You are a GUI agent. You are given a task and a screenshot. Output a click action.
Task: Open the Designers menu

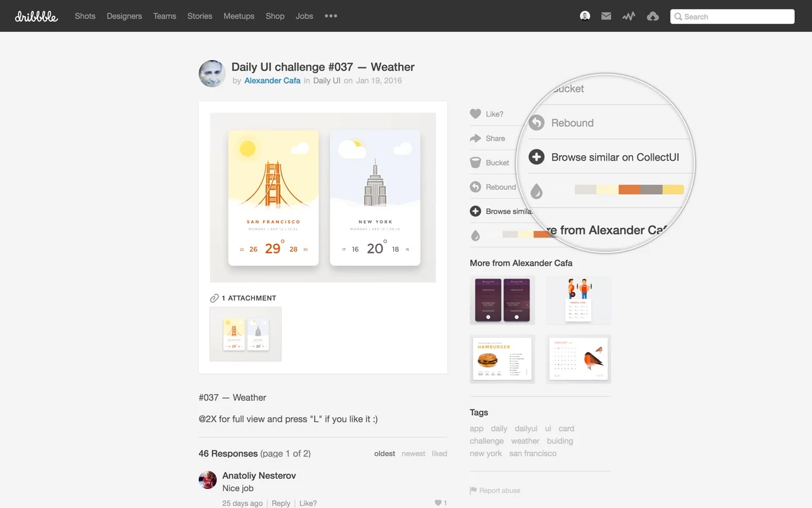pos(124,16)
